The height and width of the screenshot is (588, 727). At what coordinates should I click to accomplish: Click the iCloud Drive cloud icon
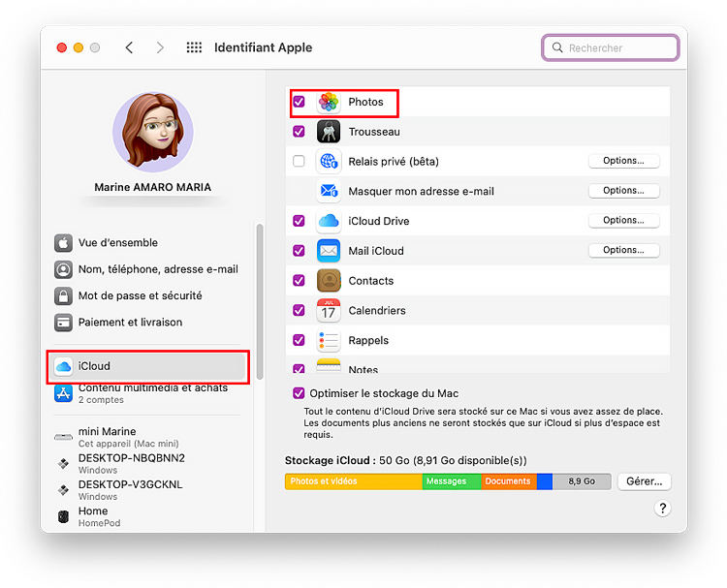(x=329, y=221)
